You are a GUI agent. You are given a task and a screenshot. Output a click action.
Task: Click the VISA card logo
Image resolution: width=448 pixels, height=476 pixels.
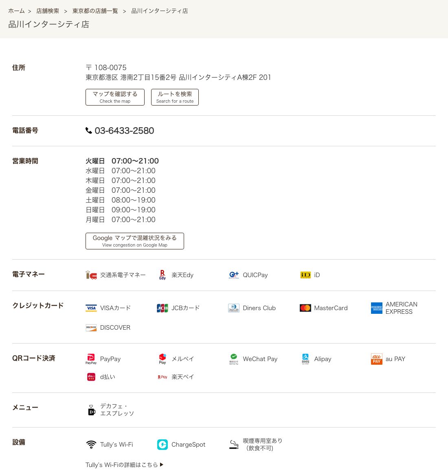[x=91, y=308]
